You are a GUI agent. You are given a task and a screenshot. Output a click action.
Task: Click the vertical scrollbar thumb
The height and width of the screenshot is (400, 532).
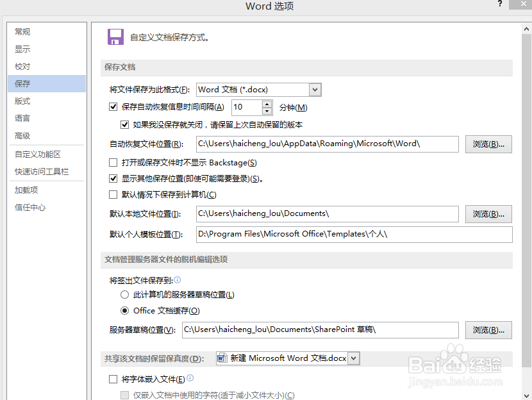click(x=526, y=200)
